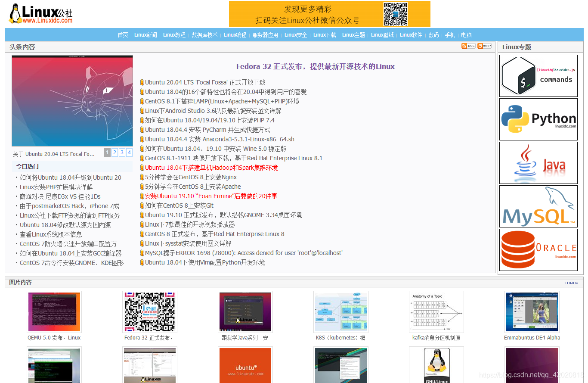Open the Wine 5.0 install article
Screen dimensions: 588x383
point(216,149)
